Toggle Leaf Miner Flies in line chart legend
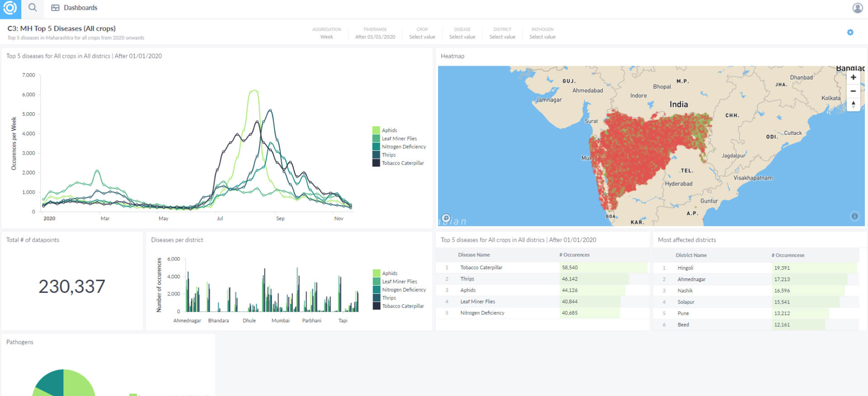 395,138
